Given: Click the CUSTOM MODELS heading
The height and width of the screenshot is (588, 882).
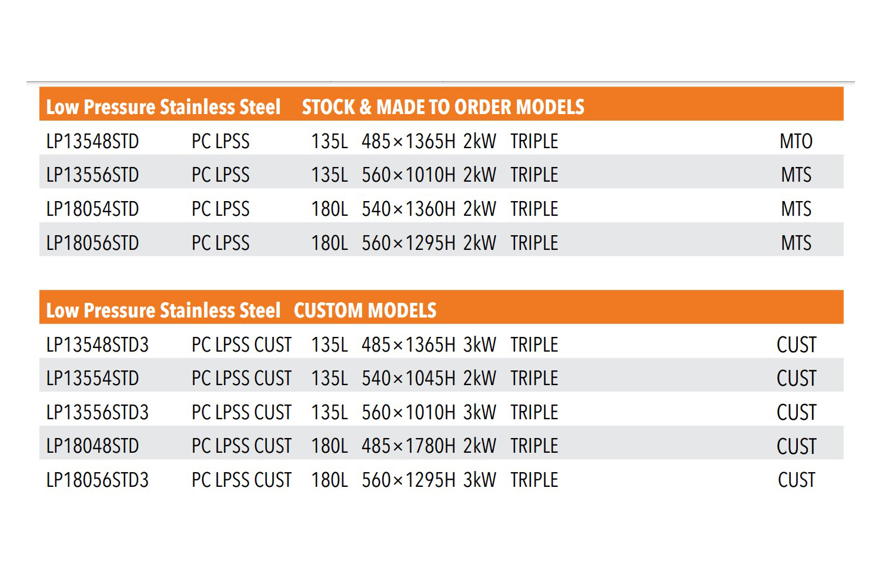Looking at the screenshot, I should [x=365, y=310].
